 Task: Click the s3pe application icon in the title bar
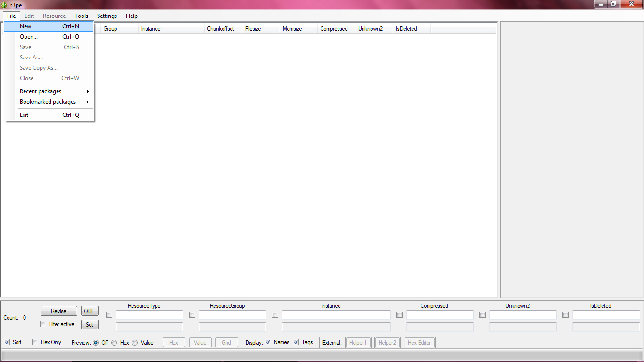tap(5, 4)
